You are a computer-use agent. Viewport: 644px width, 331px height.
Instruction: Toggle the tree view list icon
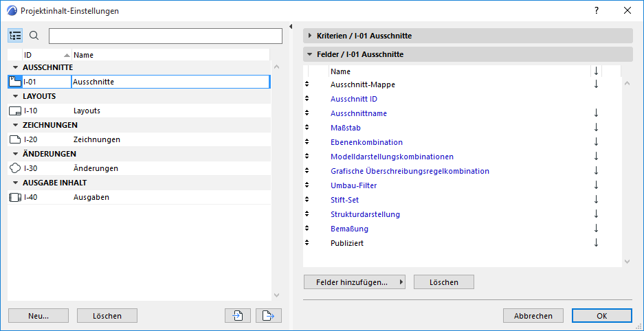[x=16, y=36]
